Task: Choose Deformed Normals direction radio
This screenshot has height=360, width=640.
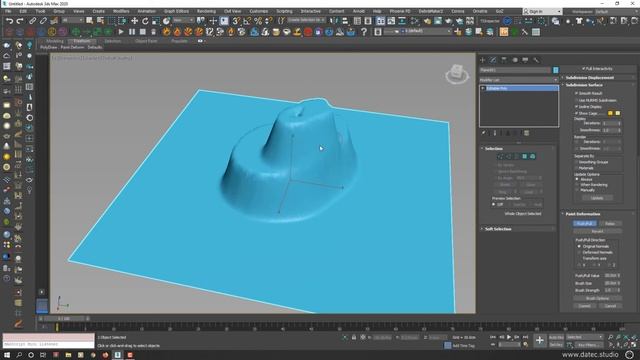Action: tap(579, 252)
